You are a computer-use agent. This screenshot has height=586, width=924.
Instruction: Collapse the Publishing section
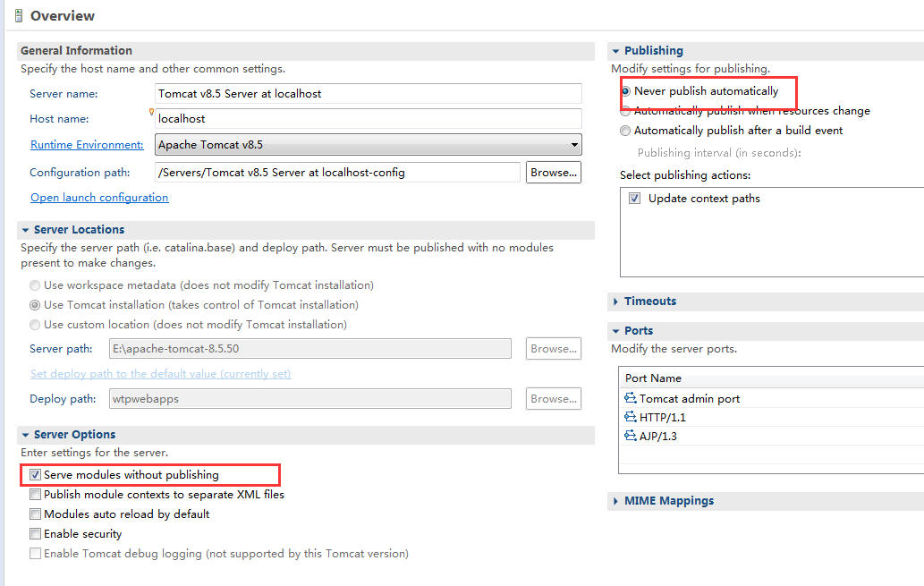616,51
